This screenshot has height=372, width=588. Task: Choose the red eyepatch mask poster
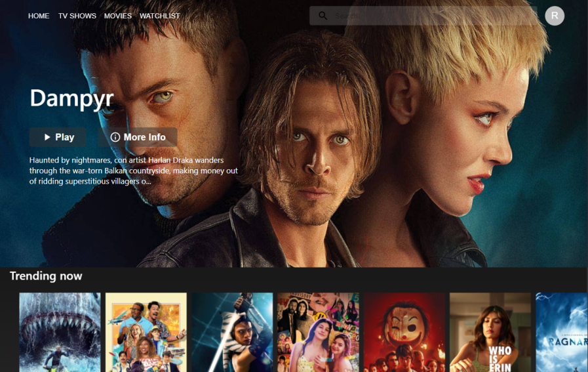404,332
